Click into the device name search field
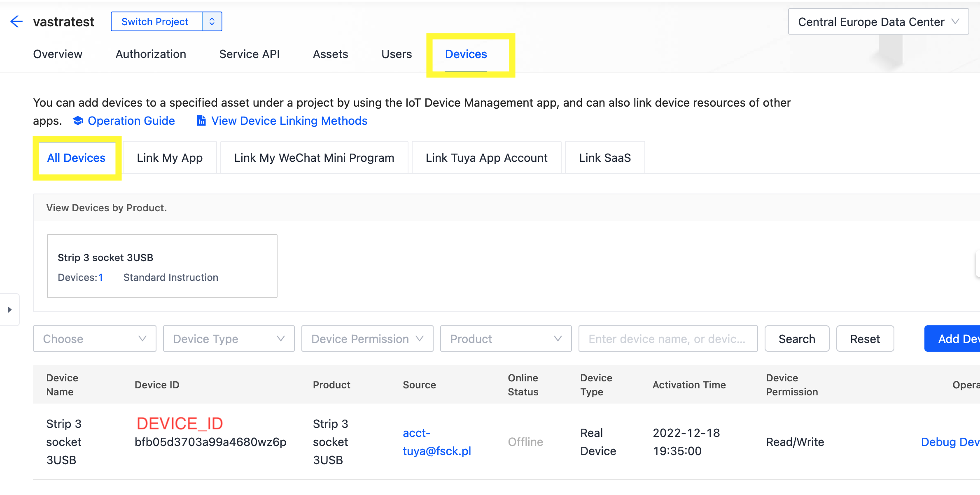The width and height of the screenshot is (980, 495). point(667,339)
